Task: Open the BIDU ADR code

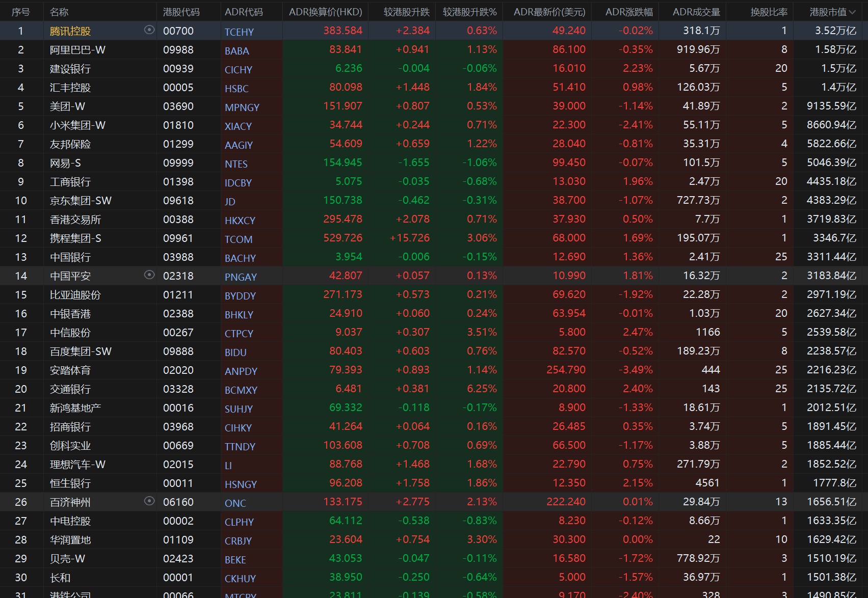Action: pos(235,352)
